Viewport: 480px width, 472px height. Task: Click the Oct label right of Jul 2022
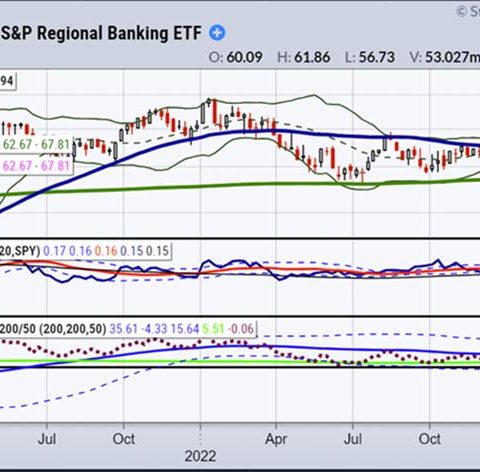[x=430, y=439]
